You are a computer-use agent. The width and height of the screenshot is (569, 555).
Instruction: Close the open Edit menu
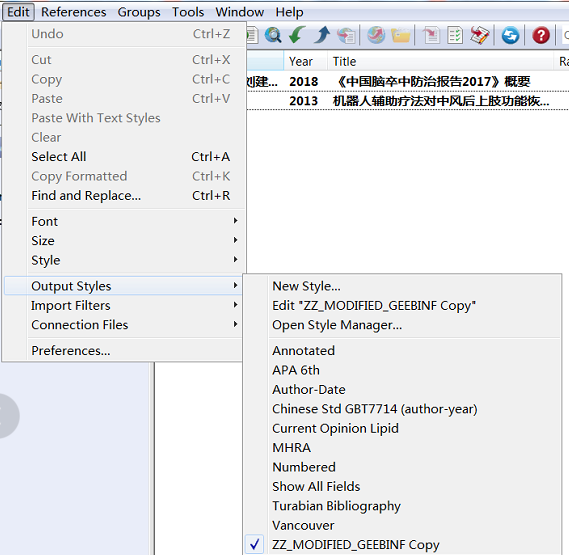(x=18, y=12)
